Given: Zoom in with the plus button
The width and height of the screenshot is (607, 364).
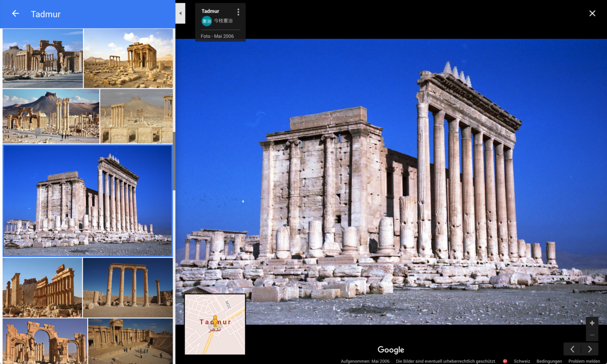Looking at the screenshot, I should pyautogui.click(x=592, y=323).
